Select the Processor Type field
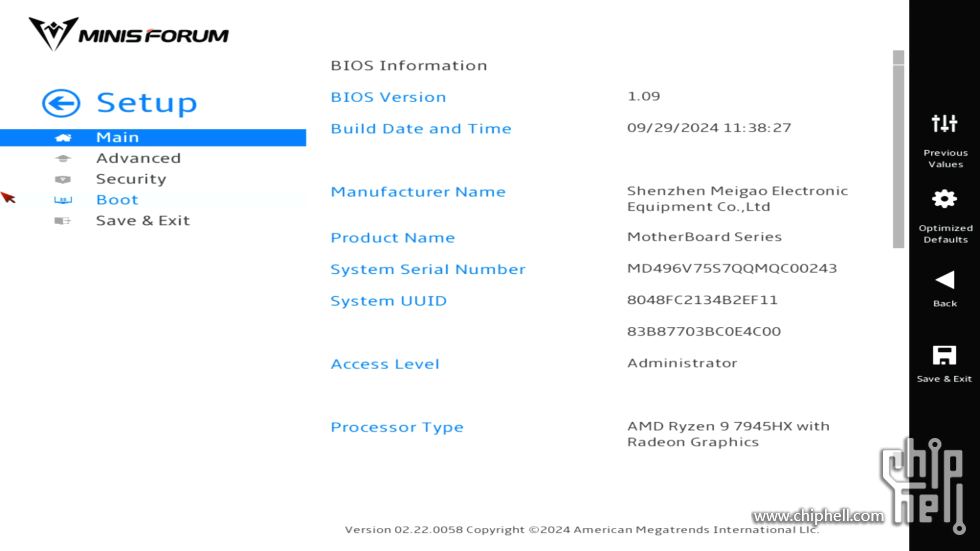Screen dimensions: 980x551 397,427
